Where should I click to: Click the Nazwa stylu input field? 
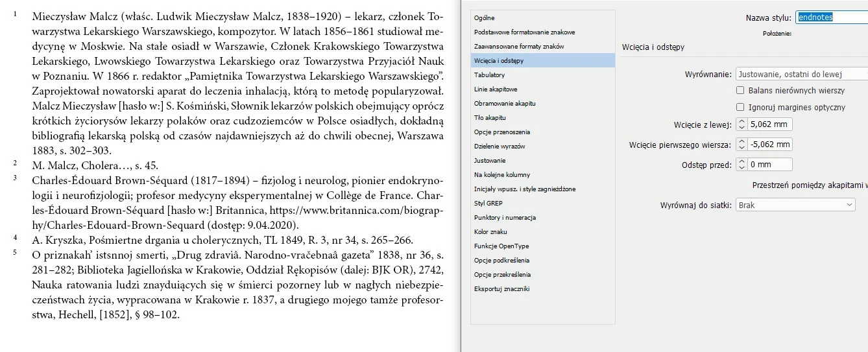(x=832, y=18)
